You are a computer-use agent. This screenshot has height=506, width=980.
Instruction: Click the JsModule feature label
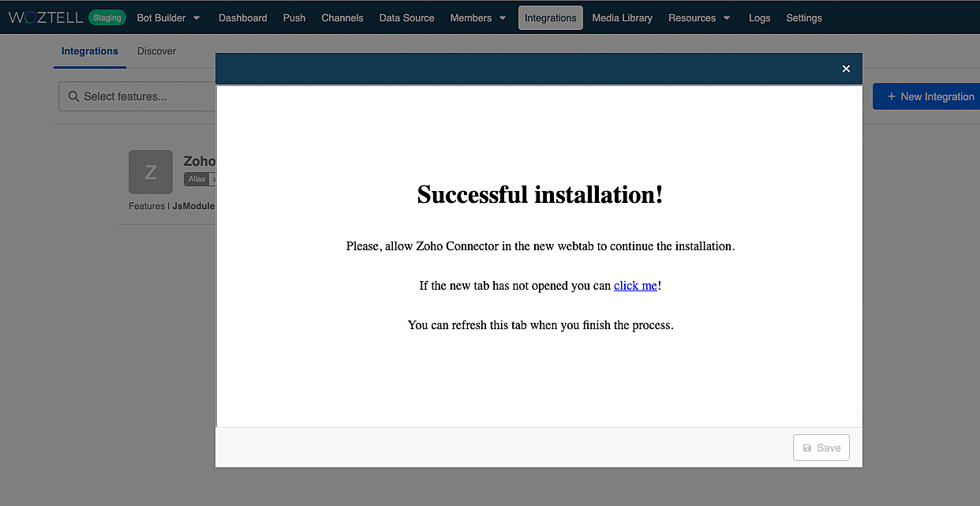click(193, 206)
